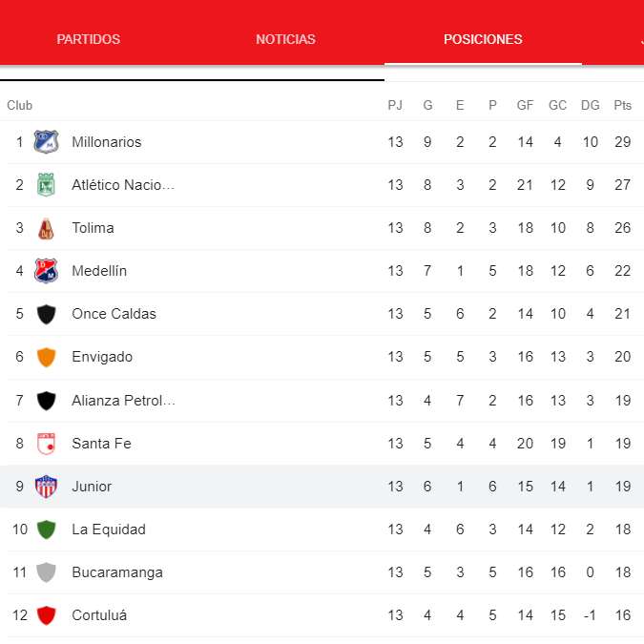Select the highlighted Junior row name

tap(92, 487)
